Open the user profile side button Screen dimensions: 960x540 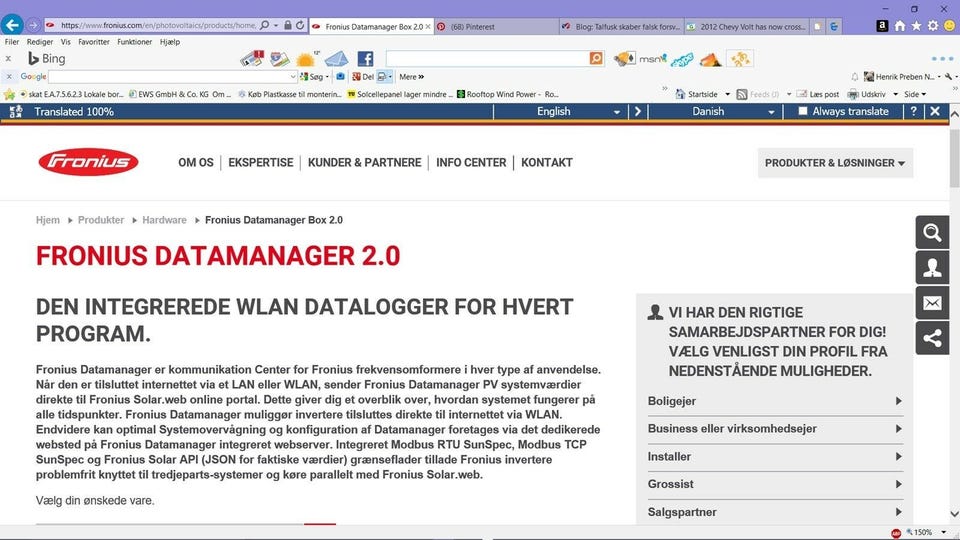(x=932, y=268)
